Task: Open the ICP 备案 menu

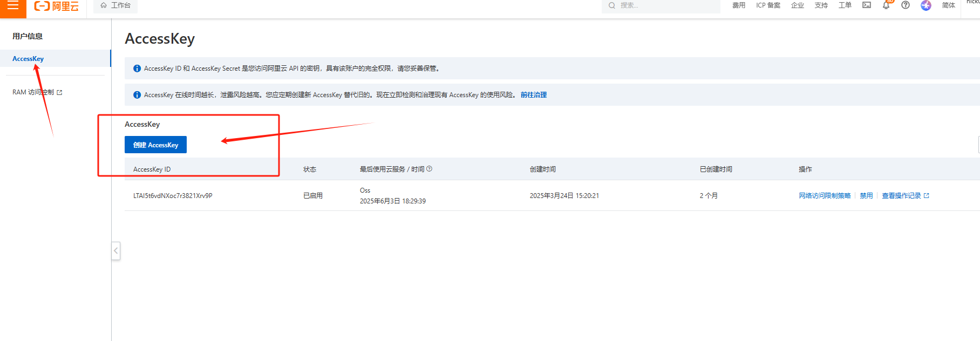Action: click(768, 5)
